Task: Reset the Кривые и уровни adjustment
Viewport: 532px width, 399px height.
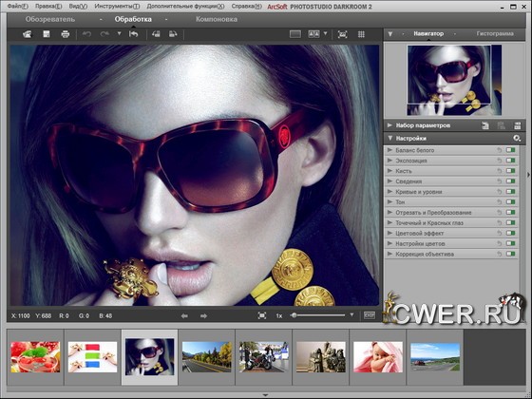Action: coord(500,192)
